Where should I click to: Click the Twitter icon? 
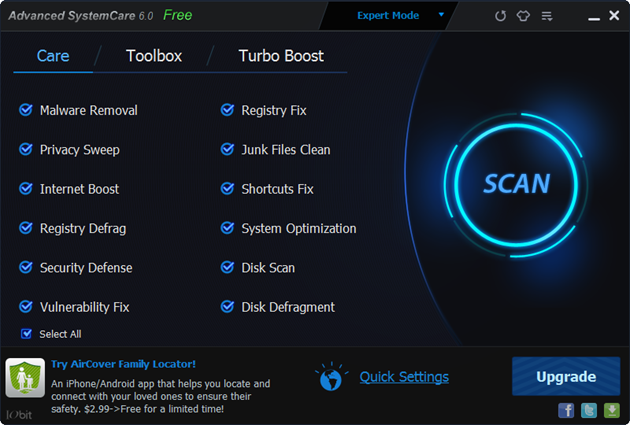tap(589, 410)
